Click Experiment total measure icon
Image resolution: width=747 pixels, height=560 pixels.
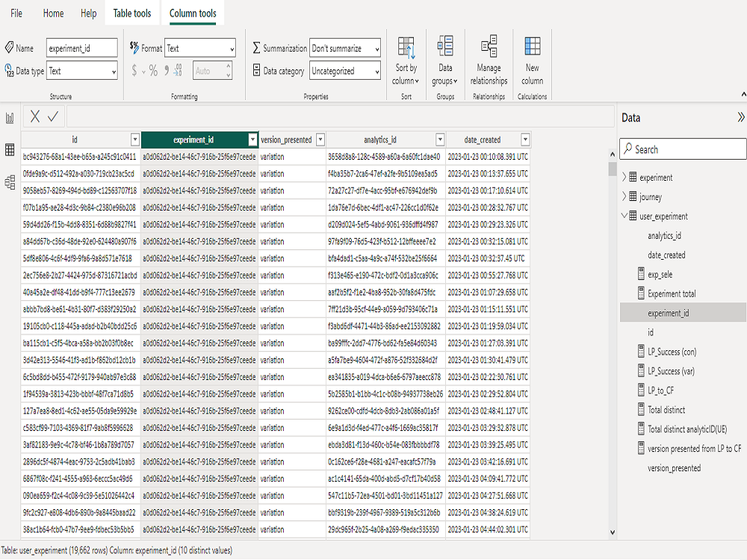point(641,293)
